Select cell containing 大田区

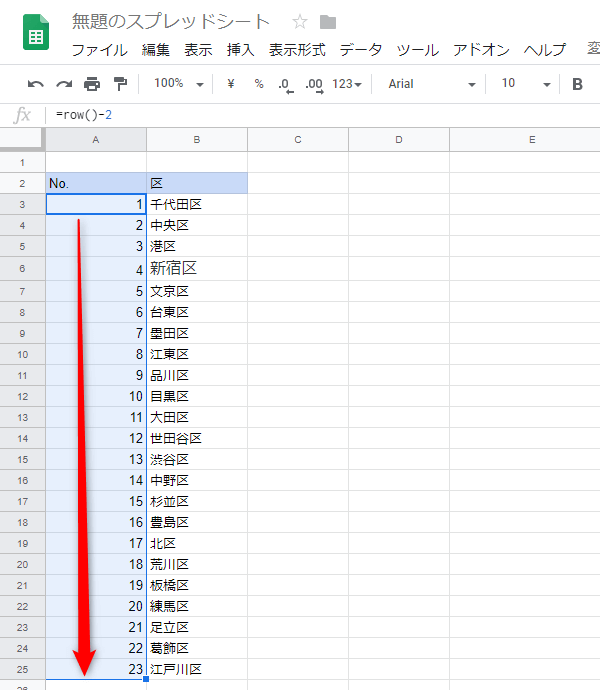click(197, 417)
